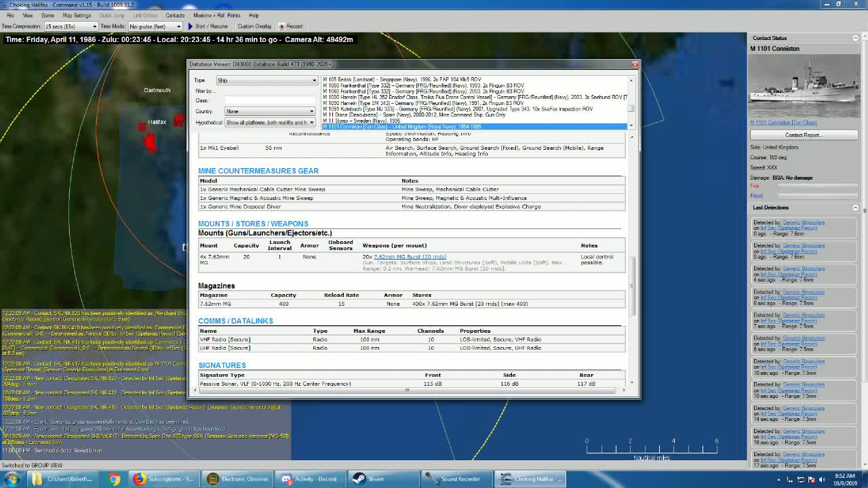Open the Help menu
868x488 pixels.
point(254,15)
